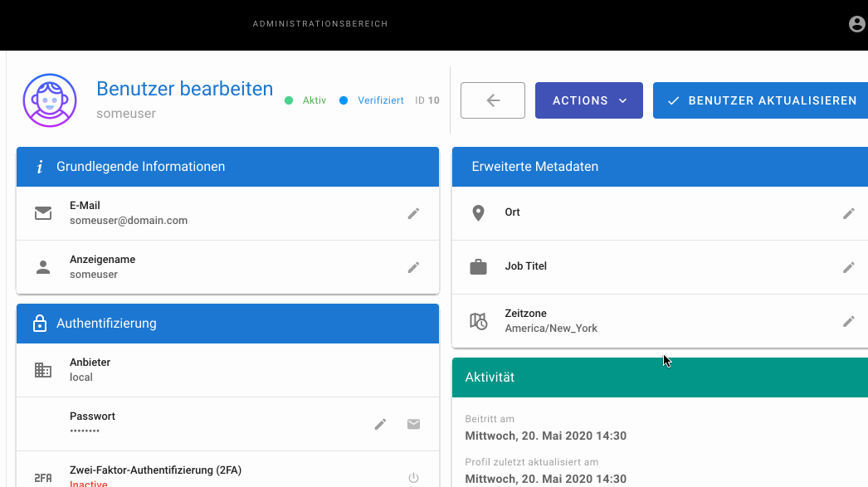Open the account profile icon in header
The width and height of the screenshot is (868, 487).
856,24
